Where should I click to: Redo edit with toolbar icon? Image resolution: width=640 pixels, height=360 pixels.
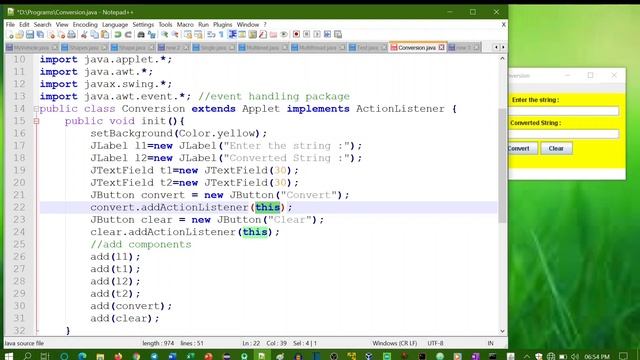[128, 35]
